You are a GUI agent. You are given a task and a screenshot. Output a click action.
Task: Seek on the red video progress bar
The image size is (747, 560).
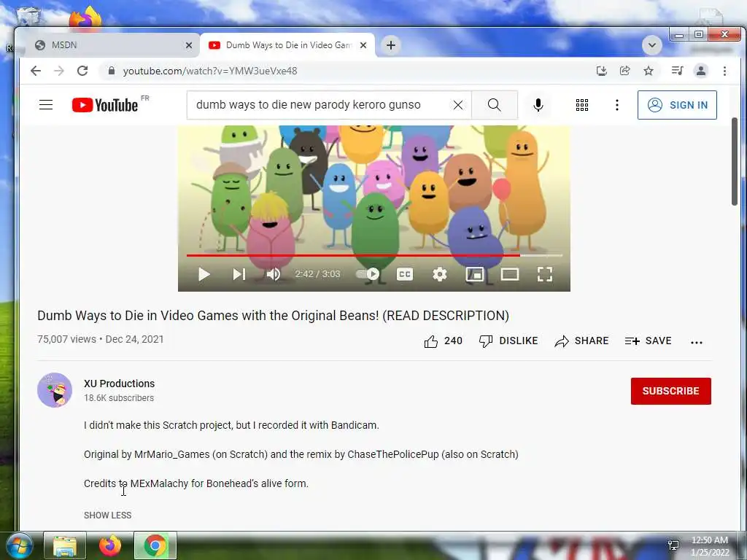374,255
